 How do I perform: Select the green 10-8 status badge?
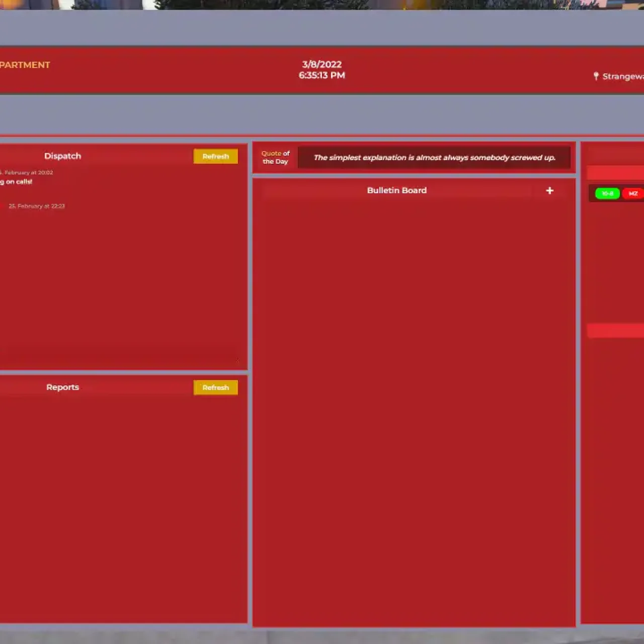point(607,194)
